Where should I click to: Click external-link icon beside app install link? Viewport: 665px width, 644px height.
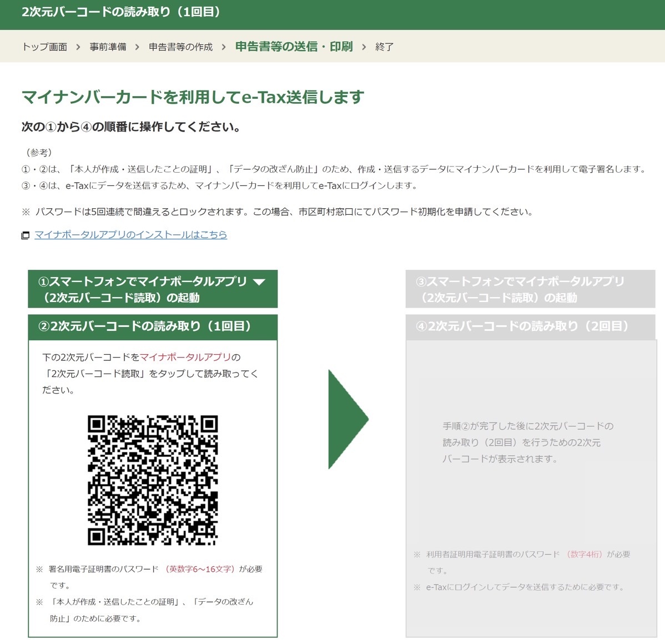26,235
